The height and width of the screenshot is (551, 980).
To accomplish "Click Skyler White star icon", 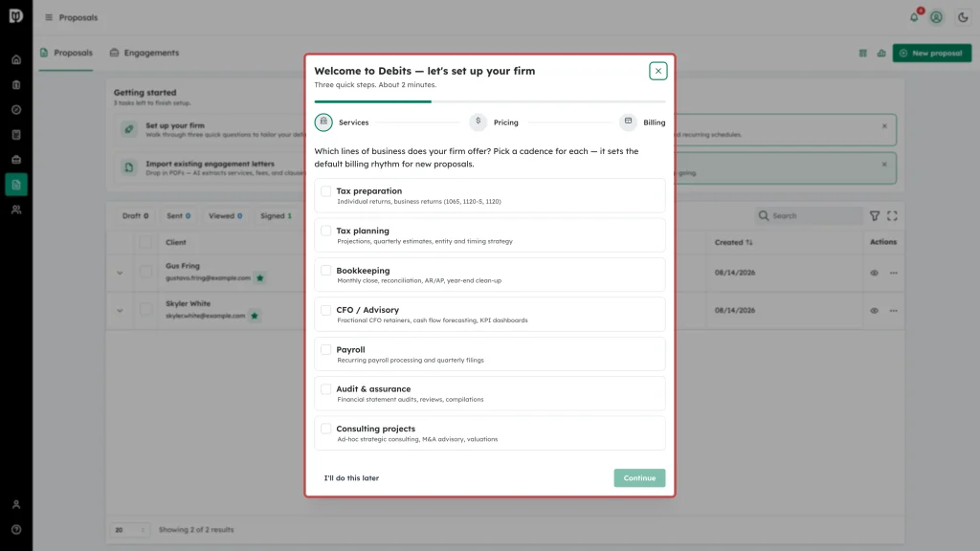I will point(255,316).
